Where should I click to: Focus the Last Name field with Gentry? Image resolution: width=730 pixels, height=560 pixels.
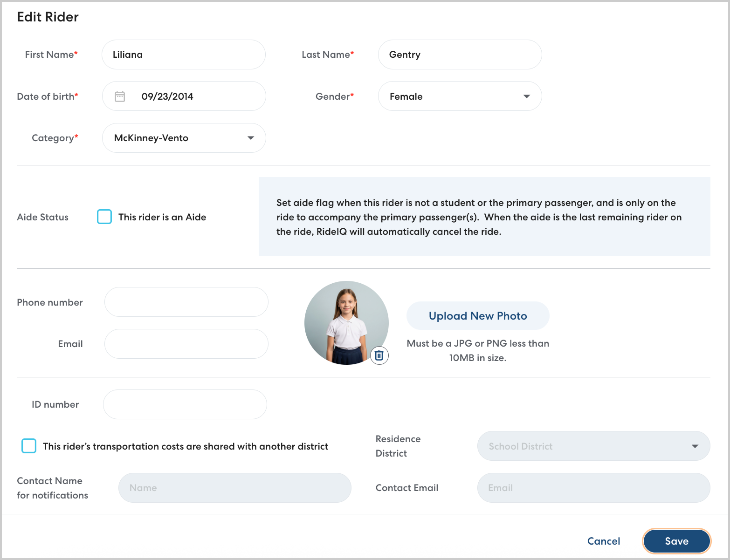pos(459,55)
